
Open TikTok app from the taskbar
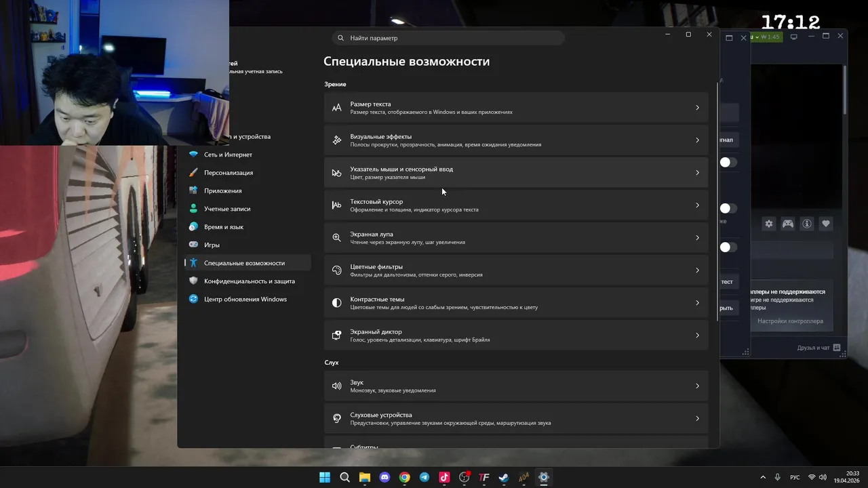tap(444, 477)
